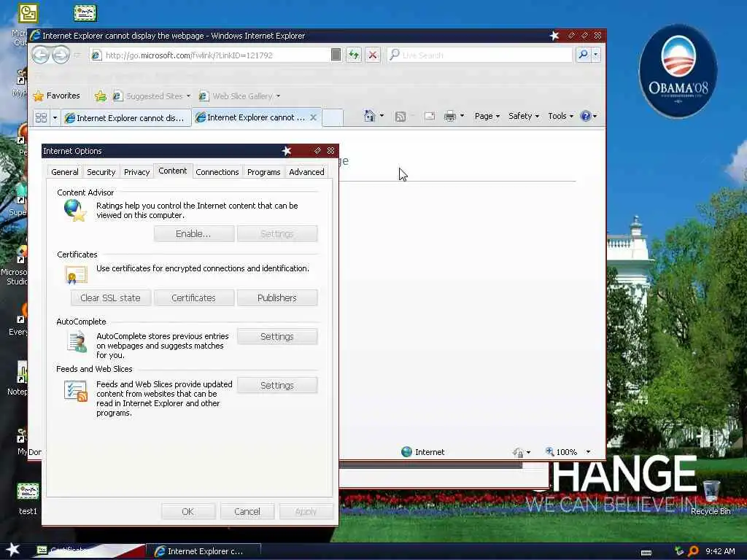This screenshot has height=560, width=747.
Task: Click the Back navigation arrow in Internet Explorer
Action: pyautogui.click(x=41, y=55)
